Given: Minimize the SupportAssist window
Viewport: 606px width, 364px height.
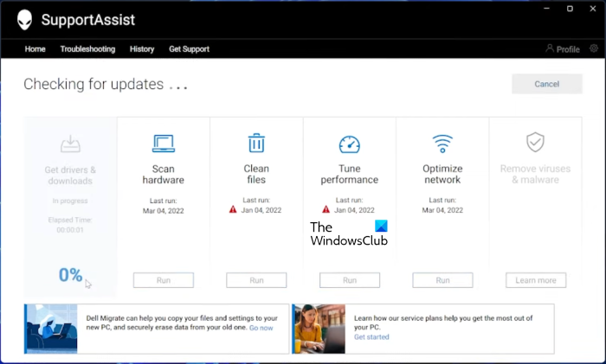Looking at the screenshot, I should pyautogui.click(x=546, y=9).
